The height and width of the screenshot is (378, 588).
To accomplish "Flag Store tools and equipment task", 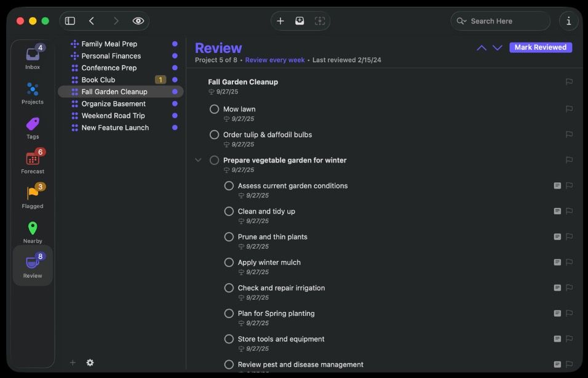I will click(569, 339).
